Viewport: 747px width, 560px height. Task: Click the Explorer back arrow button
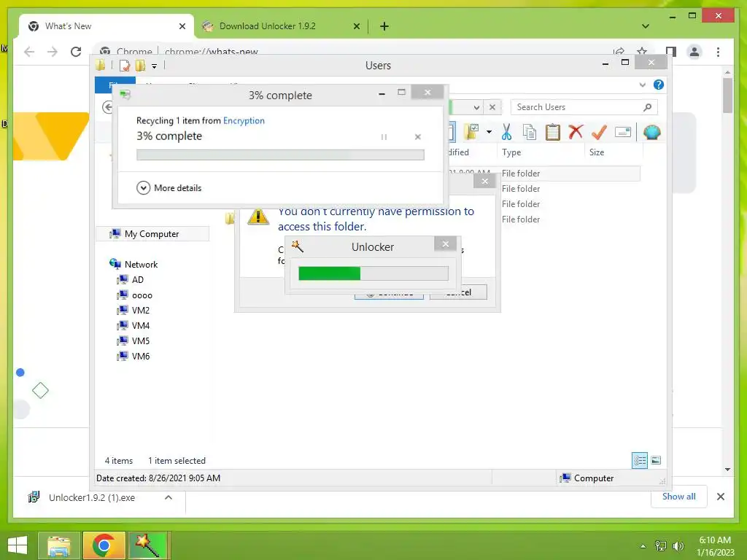pos(108,107)
